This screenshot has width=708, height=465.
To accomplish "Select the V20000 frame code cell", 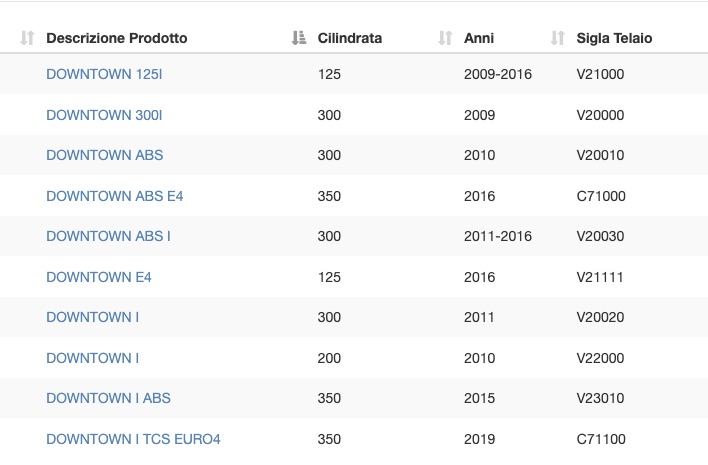I will pyautogui.click(x=600, y=115).
